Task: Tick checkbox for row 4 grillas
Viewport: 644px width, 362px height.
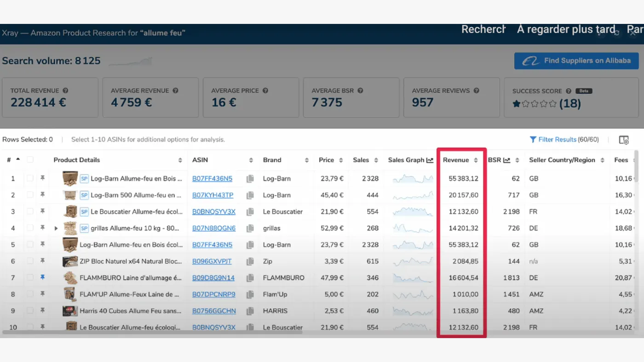Action: [x=30, y=228]
